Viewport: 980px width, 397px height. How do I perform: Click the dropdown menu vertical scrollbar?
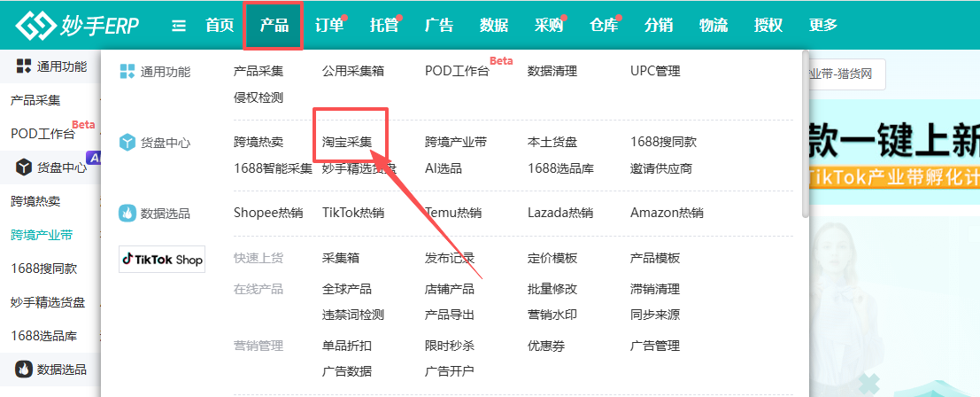point(806,135)
